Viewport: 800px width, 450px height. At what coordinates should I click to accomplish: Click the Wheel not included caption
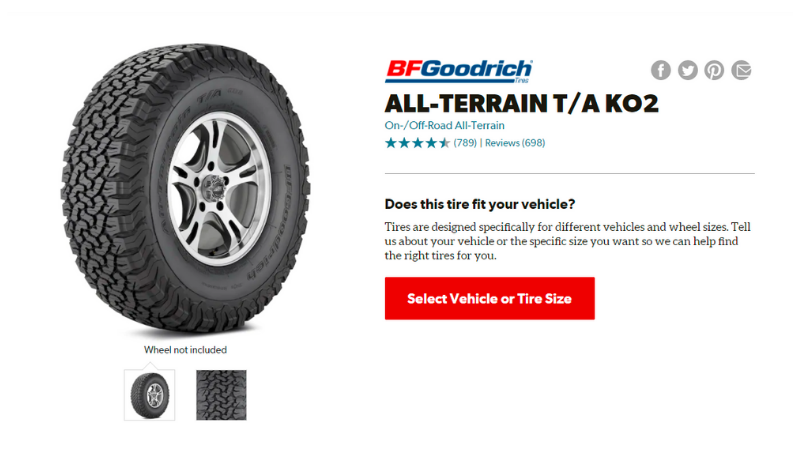185,350
